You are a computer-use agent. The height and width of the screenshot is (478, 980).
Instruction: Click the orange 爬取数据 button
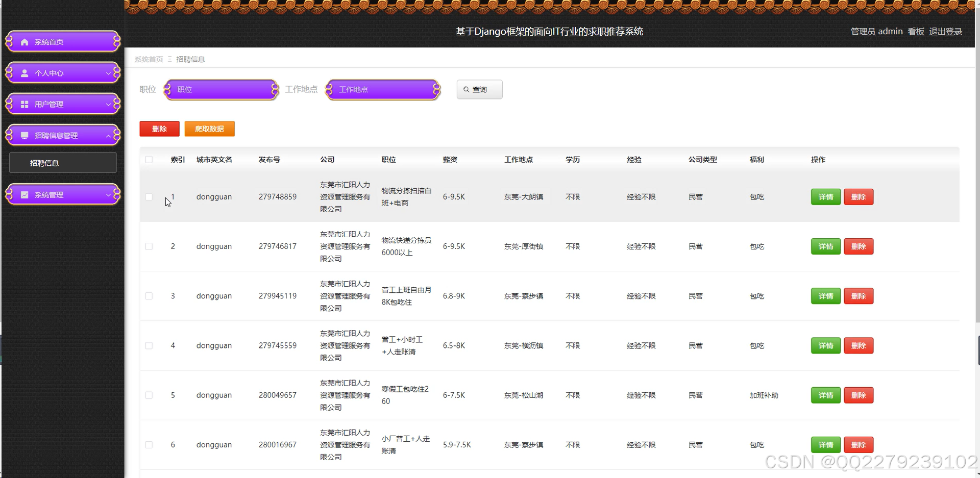[x=209, y=129]
